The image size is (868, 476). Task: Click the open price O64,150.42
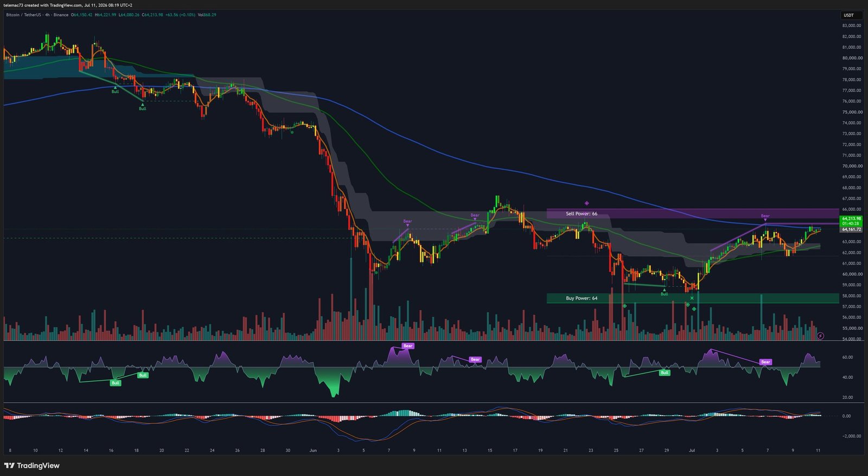(x=81, y=15)
